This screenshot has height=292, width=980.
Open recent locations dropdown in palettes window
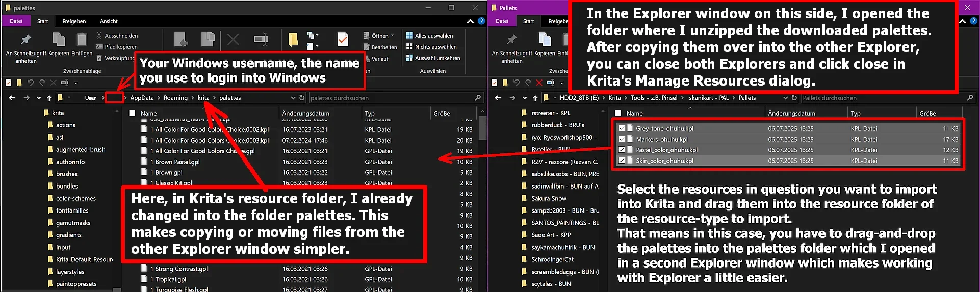(39, 98)
